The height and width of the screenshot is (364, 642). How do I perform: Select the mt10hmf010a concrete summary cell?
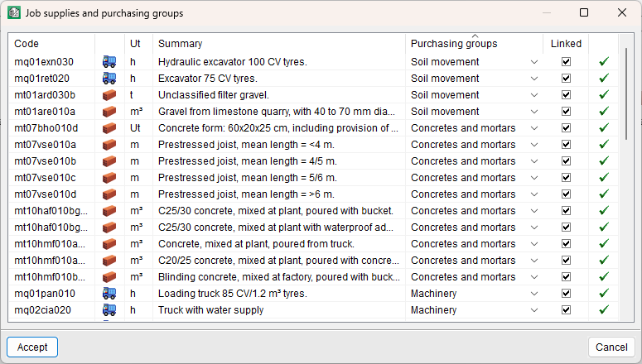pos(278,243)
